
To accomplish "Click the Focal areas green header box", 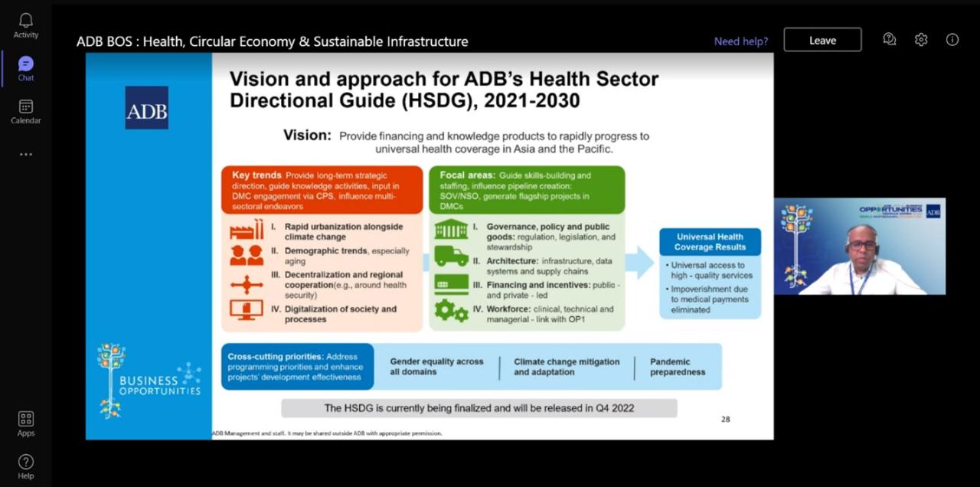I will click(x=527, y=190).
